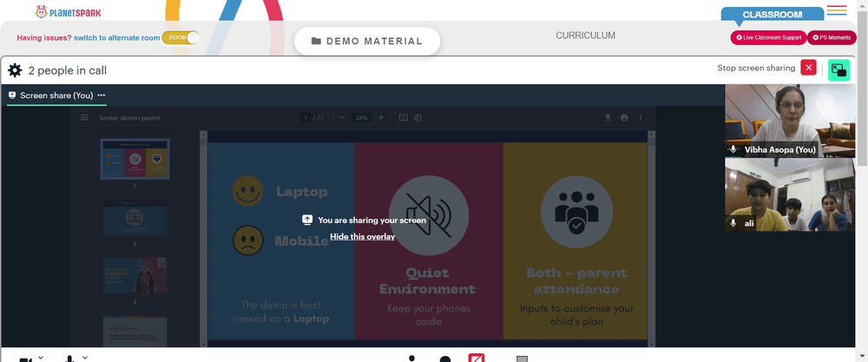
Task: Click the microphone icon on Vibha Asopa tile
Action: point(733,149)
